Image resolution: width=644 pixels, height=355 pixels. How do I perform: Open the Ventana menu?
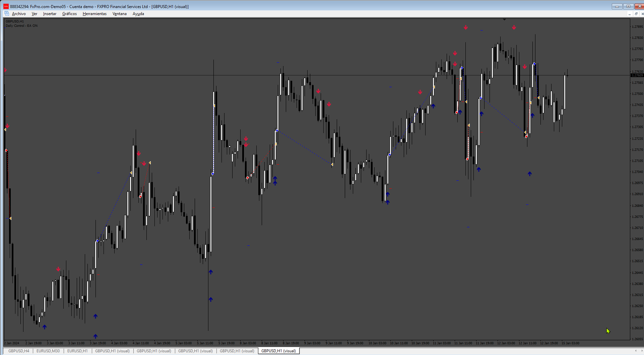pos(120,14)
